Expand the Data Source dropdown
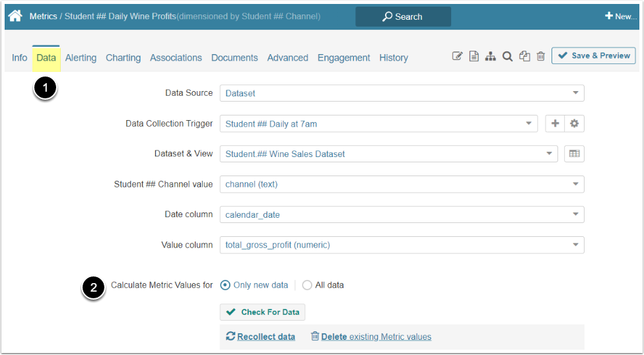Image resolution: width=644 pixels, height=355 pixels. click(402, 93)
